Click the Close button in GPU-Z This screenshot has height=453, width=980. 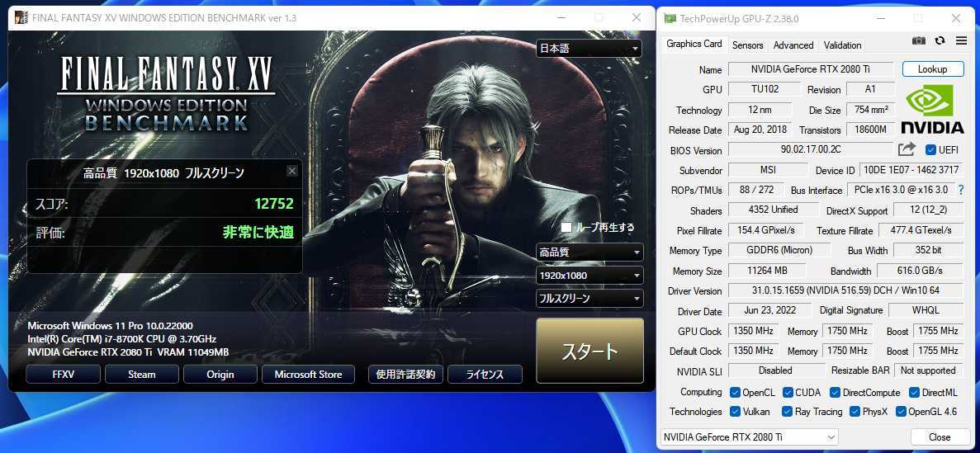click(x=940, y=436)
